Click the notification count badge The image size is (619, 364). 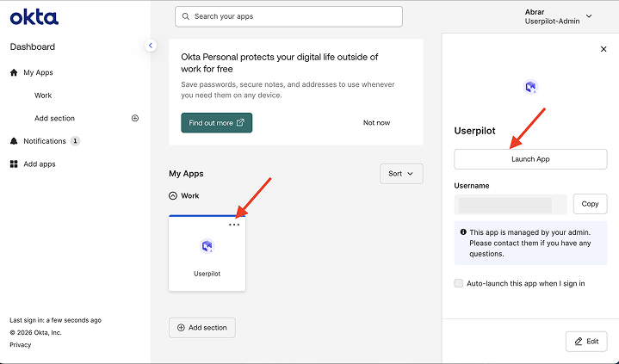pos(75,141)
